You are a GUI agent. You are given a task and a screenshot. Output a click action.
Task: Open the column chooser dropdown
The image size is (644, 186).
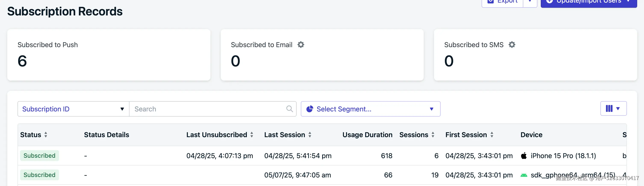(x=613, y=109)
